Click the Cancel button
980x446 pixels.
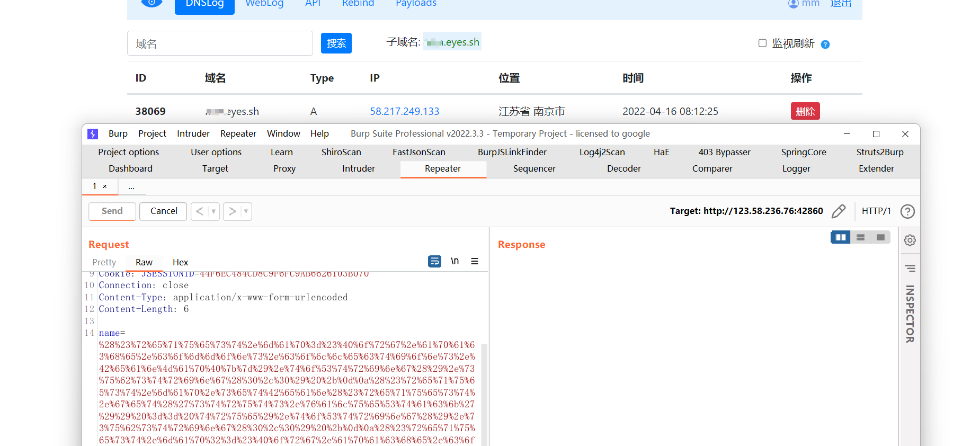pos(164,211)
